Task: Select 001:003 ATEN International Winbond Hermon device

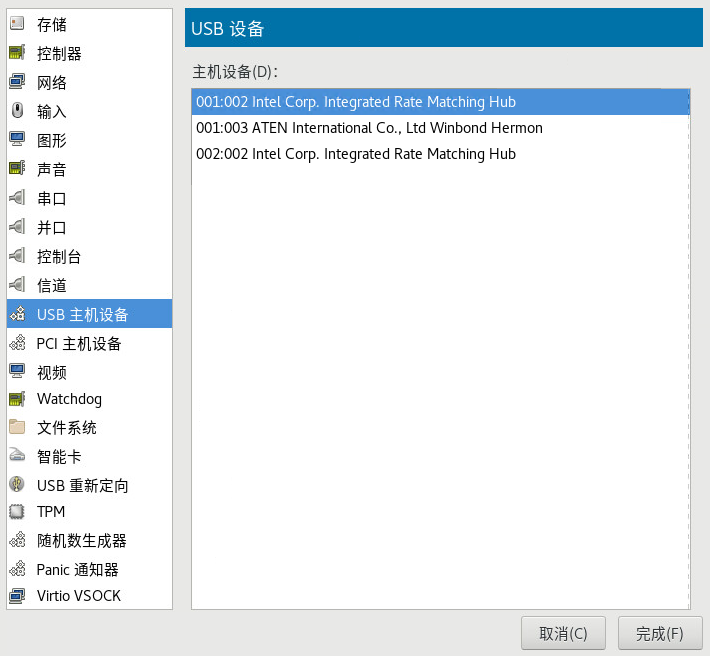Action: (x=440, y=128)
